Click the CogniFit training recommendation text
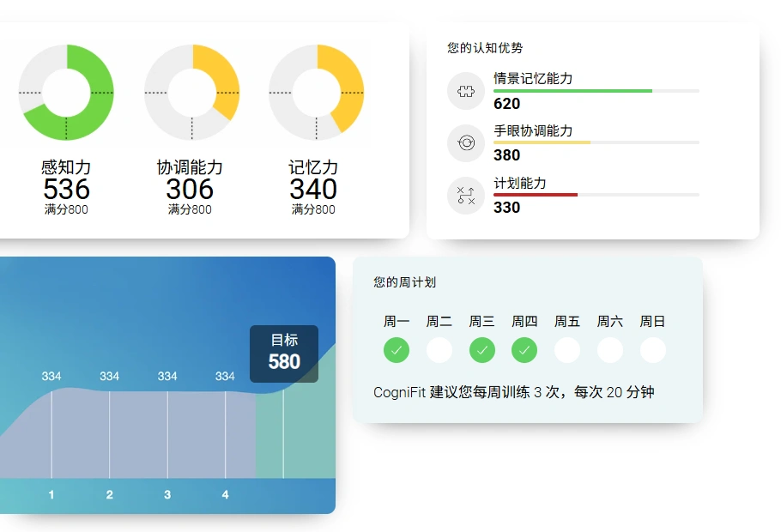The image size is (781, 532). (x=514, y=392)
